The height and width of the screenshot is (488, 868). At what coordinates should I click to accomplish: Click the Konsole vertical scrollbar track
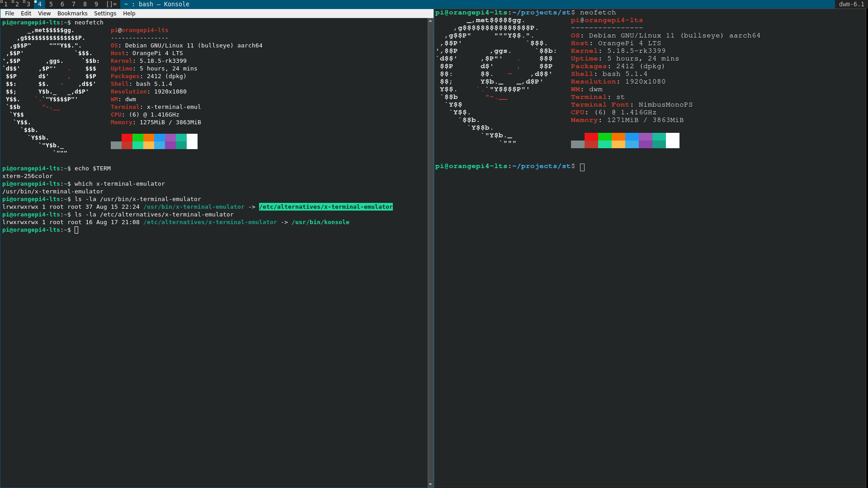[x=430, y=253]
